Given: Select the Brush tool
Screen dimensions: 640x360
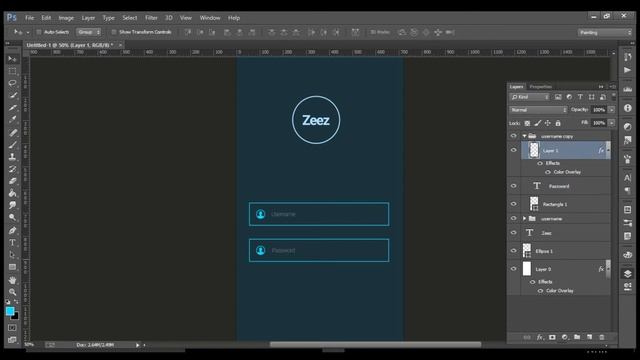Looking at the screenshot, I should (12, 144).
